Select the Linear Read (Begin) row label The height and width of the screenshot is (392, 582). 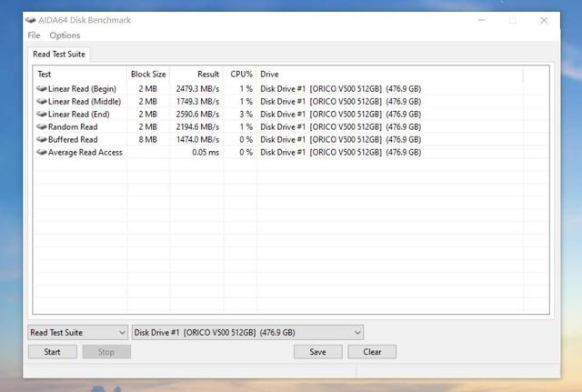(83, 89)
